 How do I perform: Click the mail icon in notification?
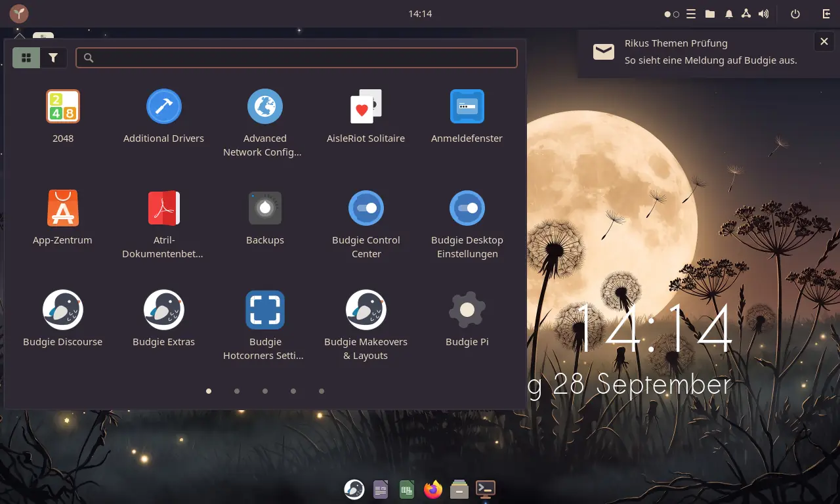[603, 52]
